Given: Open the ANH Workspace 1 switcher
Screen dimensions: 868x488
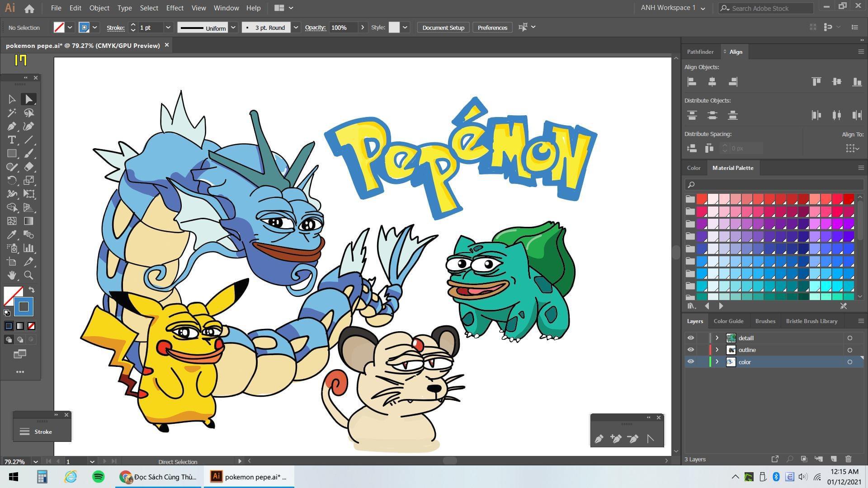Looking at the screenshot, I should (x=673, y=8).
